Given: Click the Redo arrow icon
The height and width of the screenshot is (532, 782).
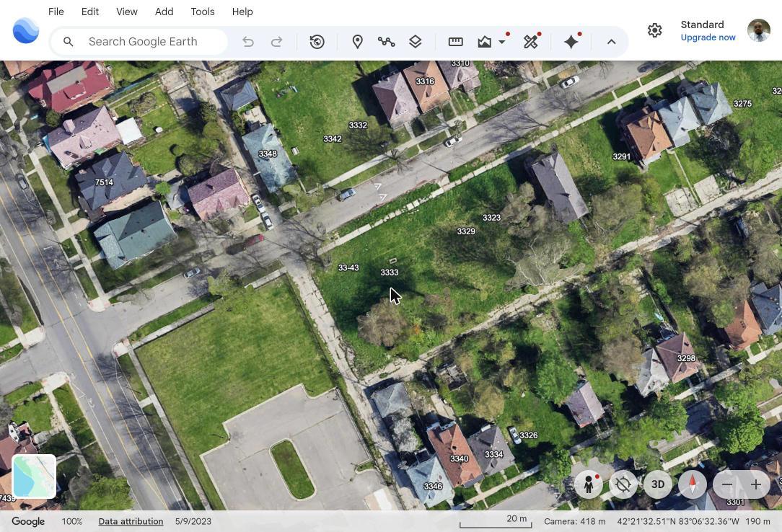Looking at the screenshot, I should (x=276, y=42).
